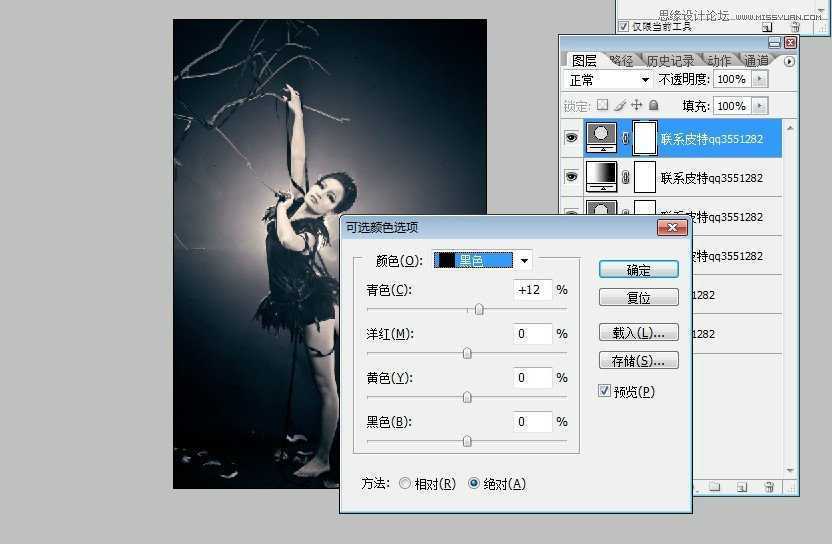Toggle lock all padlock icon

tap(654, 105)
